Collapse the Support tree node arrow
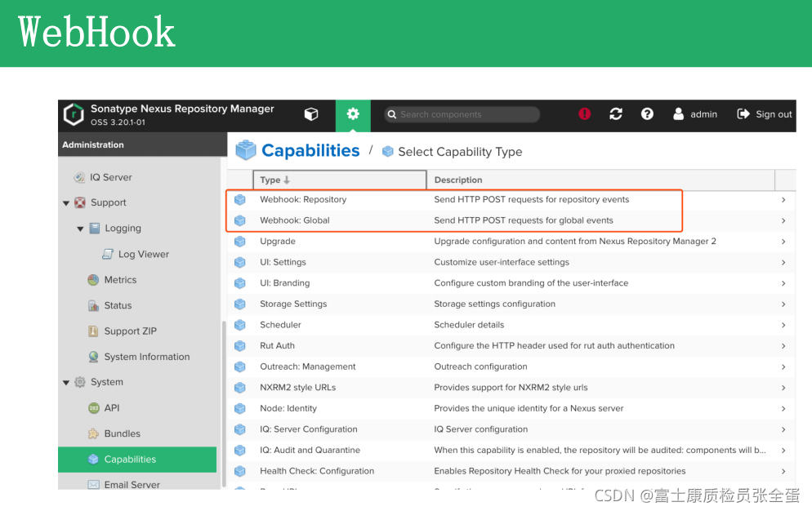812x511 pixels. (x=66, y=203)
